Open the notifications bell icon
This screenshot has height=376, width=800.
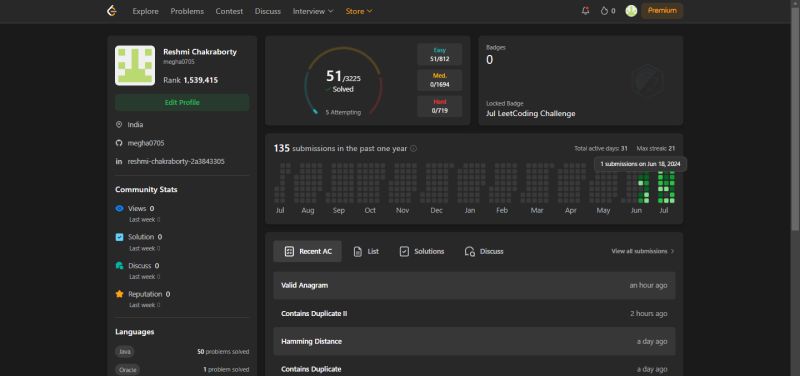click(585, 11)
